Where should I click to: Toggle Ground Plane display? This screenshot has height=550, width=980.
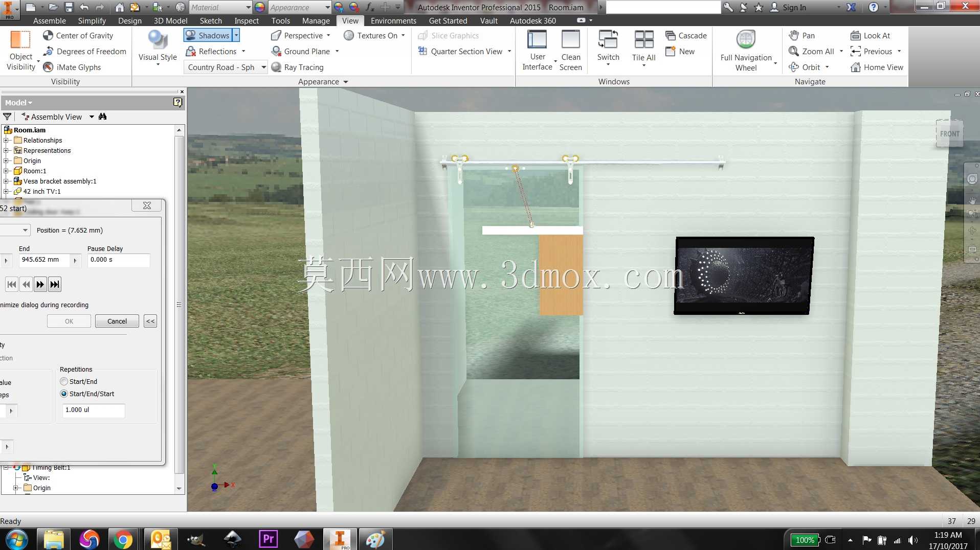[x=301, y=51]
